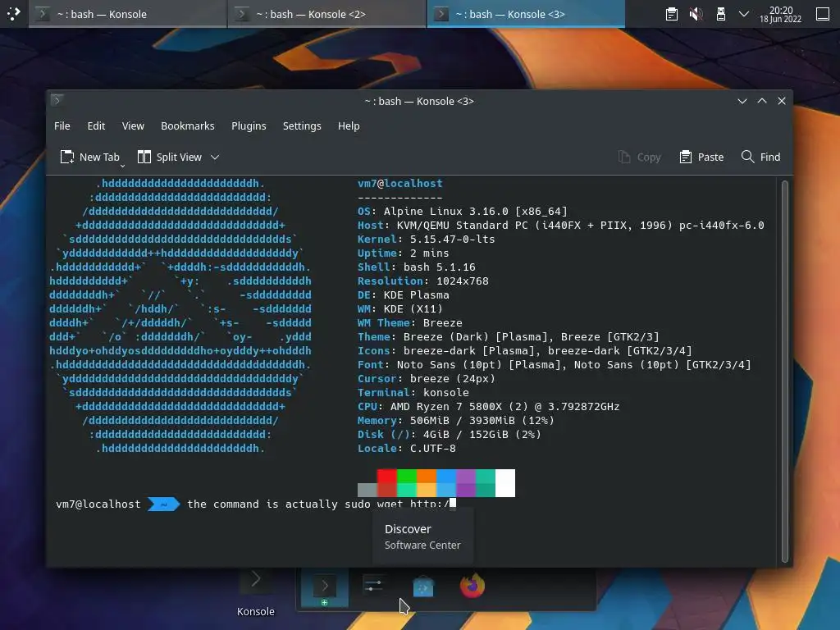Click the 20:20 clock in the panel
The width and height of the screenshot is (840, 630).
[x=781, y=14]
